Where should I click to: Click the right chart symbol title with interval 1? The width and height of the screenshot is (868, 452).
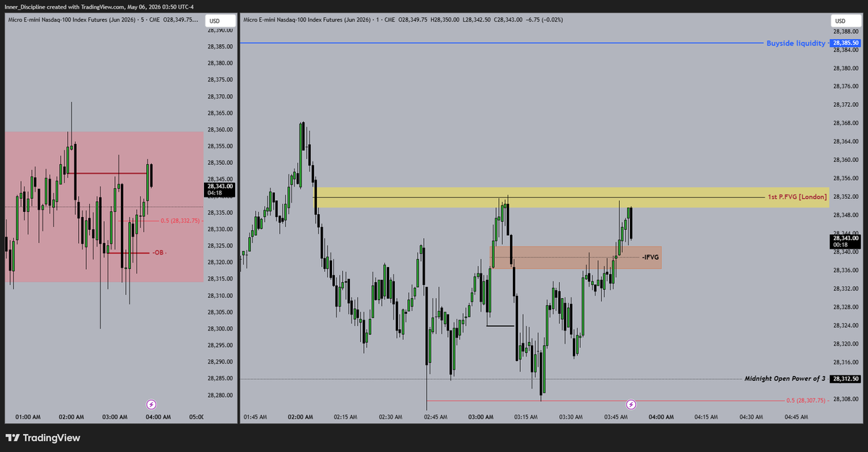pos(318,20)
